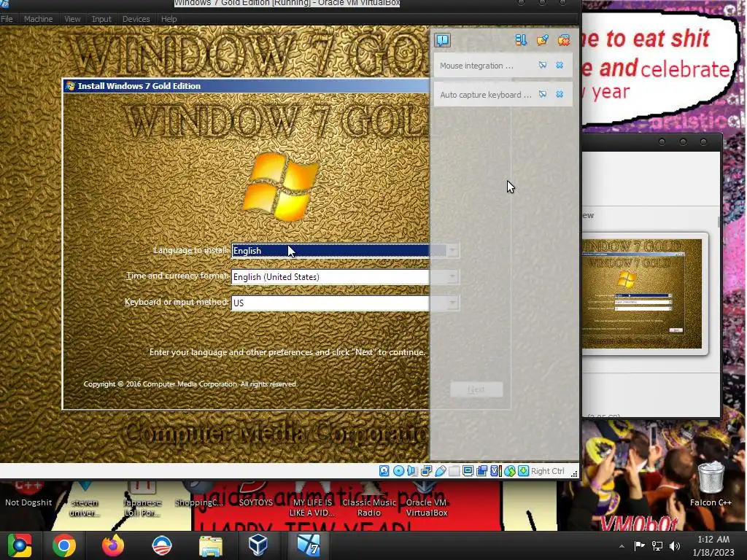Click taskbar clock showing 1:12 AM
This screenshot has height=560, width=747.
[x=713, y=545]
